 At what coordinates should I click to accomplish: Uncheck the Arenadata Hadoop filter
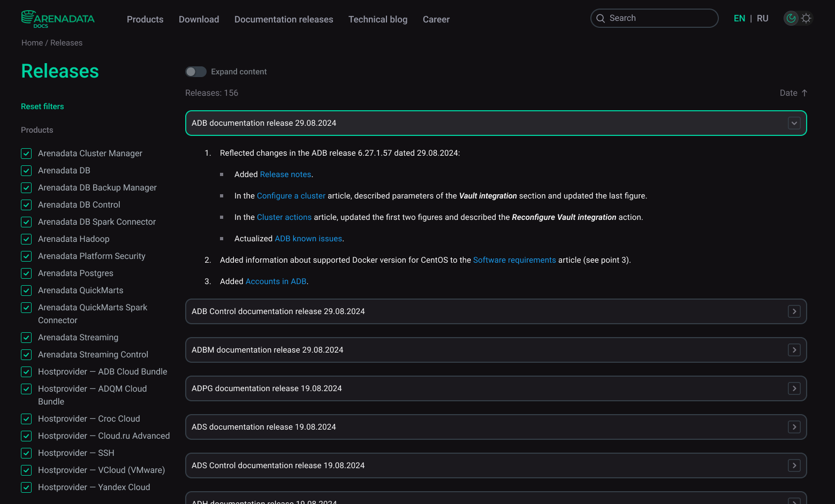26,239
